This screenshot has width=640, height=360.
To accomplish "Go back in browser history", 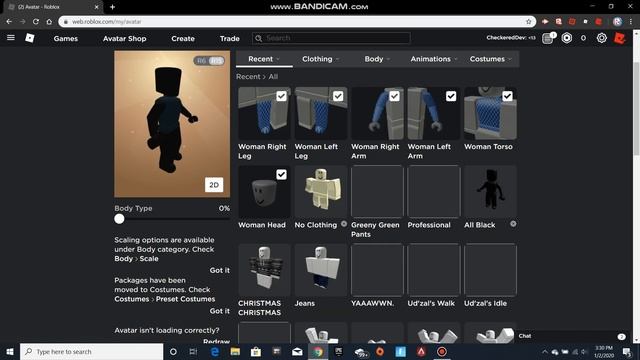I will coord(9,22).
